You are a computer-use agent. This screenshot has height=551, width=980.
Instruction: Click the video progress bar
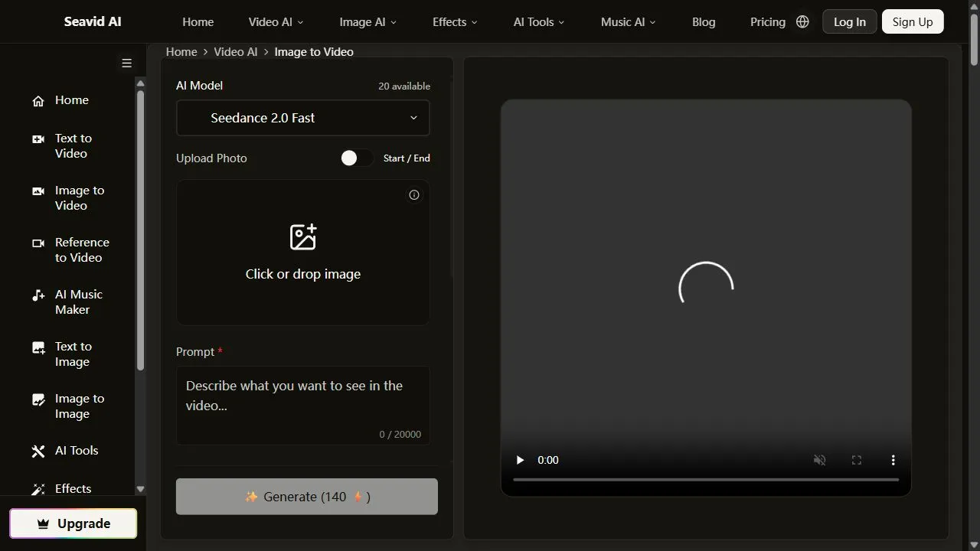coord(706,480)
